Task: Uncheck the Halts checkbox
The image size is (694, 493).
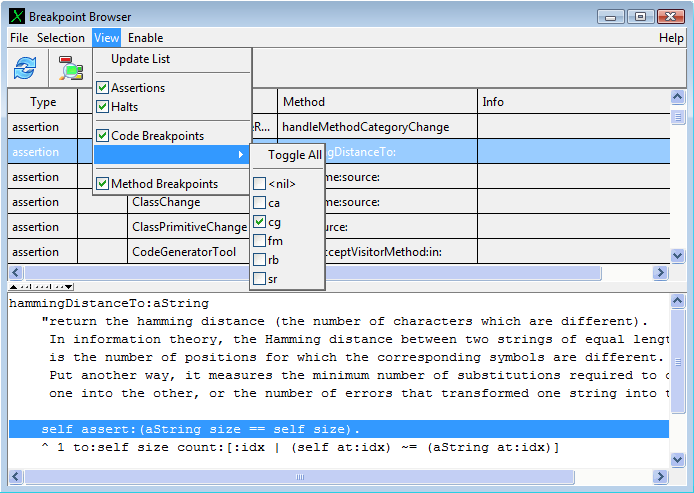Action: coord(103,107)
